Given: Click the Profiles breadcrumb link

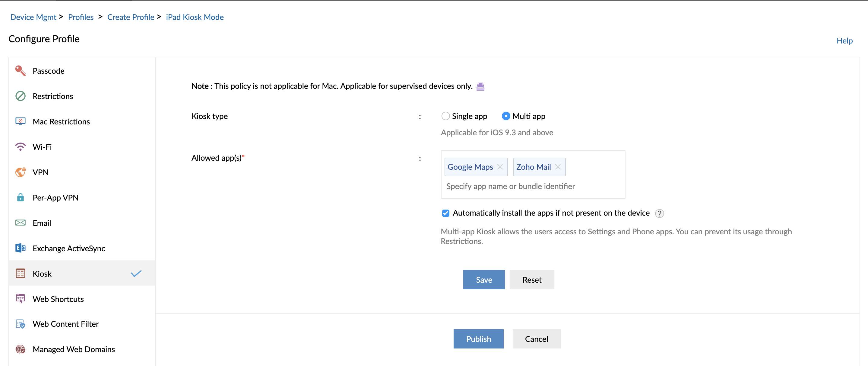Looking at the screenshot, I should point(81,17).
